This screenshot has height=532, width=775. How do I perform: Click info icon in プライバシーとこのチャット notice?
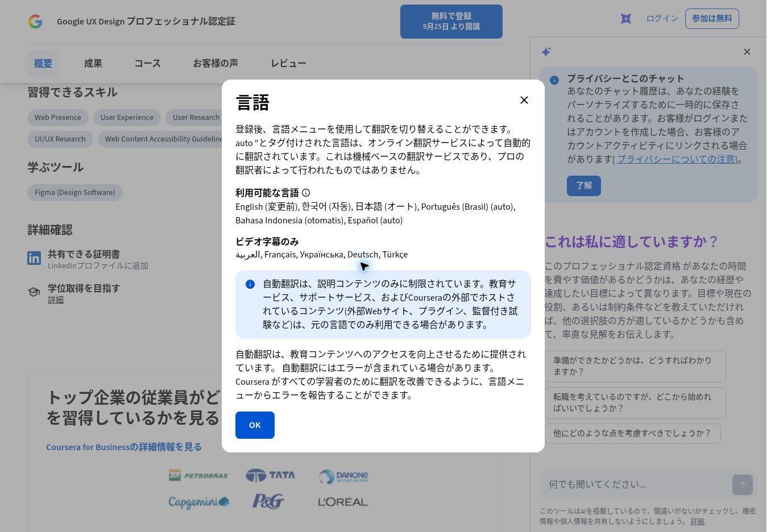point(554,80)
